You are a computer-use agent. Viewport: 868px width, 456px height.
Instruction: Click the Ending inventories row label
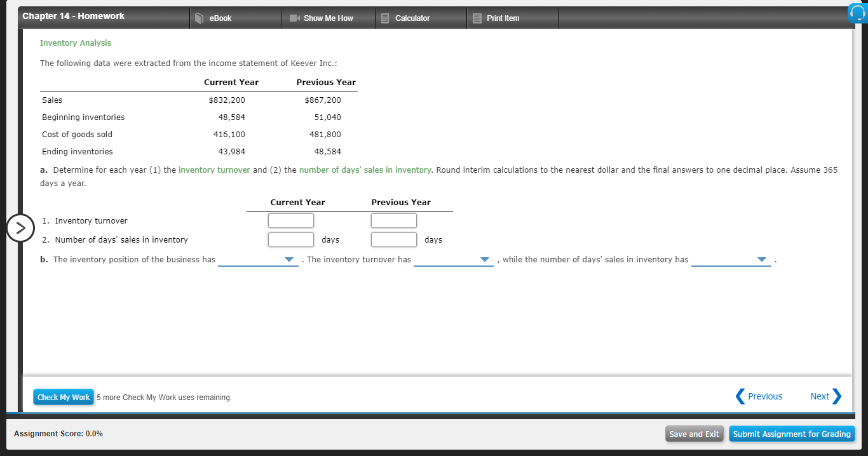tap(78, 152)
